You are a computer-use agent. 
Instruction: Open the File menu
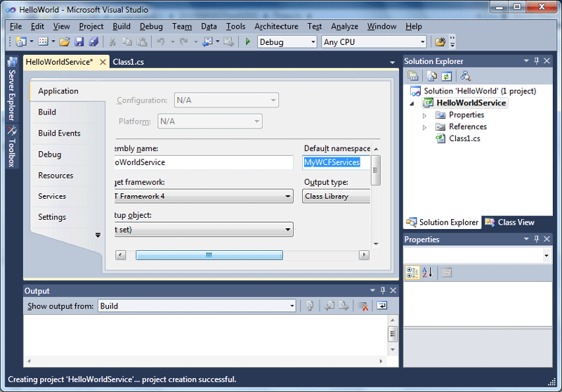15,26
